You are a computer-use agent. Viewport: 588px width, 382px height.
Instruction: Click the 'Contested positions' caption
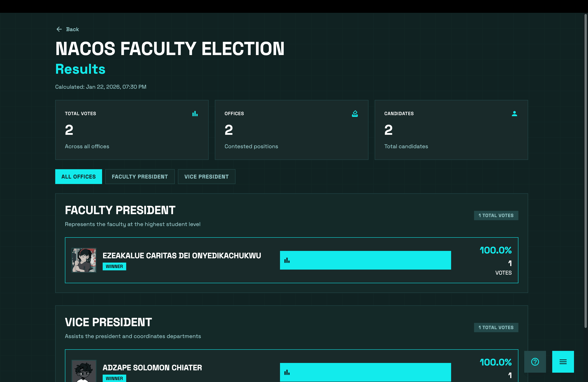(251, 146)
